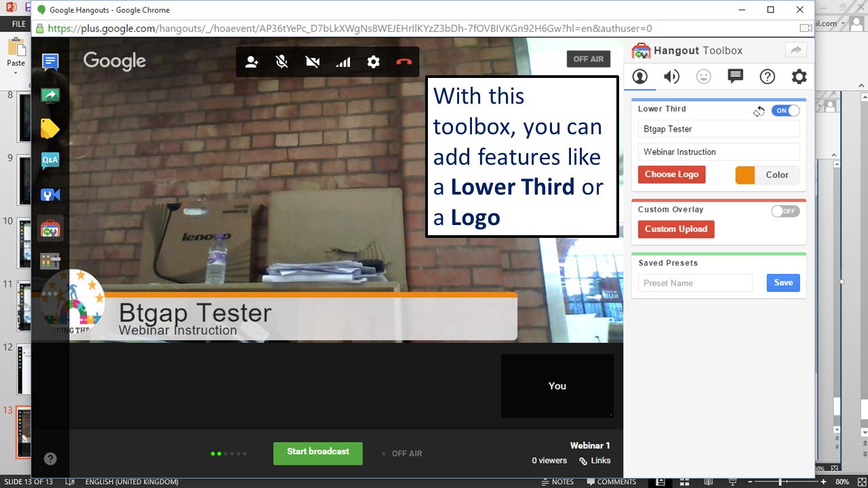Select Hangout Toolbox icon in left sidebar
Image resolution: width=868 pixels, height=488 pixels.
coord(50,228)
